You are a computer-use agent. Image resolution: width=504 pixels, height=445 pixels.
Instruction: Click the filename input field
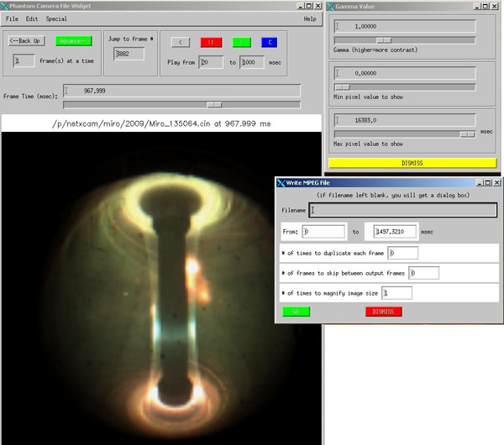pos(403,211)
